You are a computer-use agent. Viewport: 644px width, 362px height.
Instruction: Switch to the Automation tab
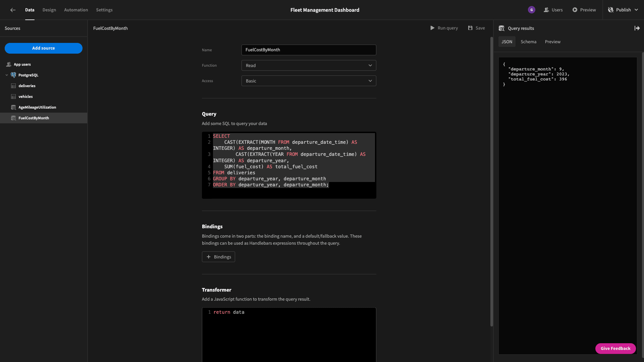click(x=76, y=10)
